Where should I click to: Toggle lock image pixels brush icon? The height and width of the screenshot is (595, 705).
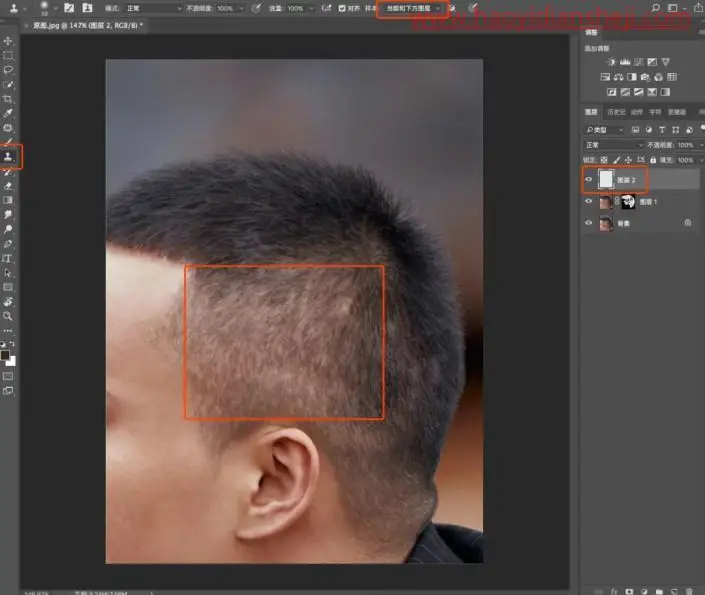[616, 160]
